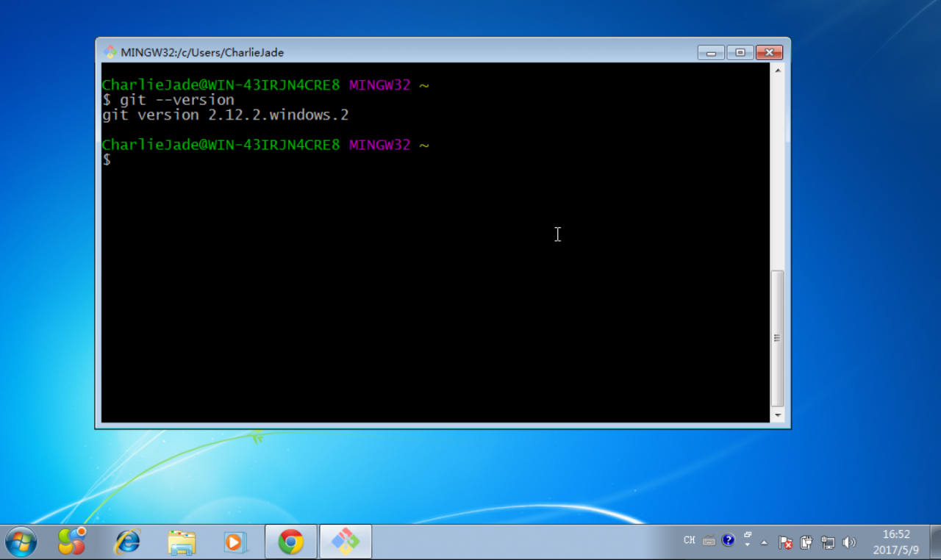Click the last empty $ prompt line
The height and width of the screenshot is (560, 941).
point(107,160)
